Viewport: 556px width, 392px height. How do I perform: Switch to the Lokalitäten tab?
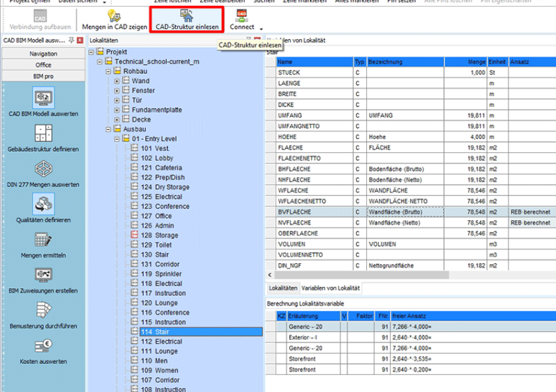(283, 288)
